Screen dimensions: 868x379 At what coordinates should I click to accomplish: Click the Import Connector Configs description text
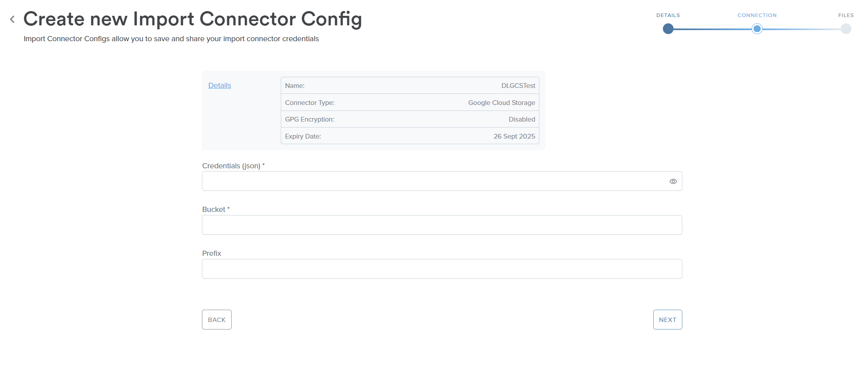point(171,39)
